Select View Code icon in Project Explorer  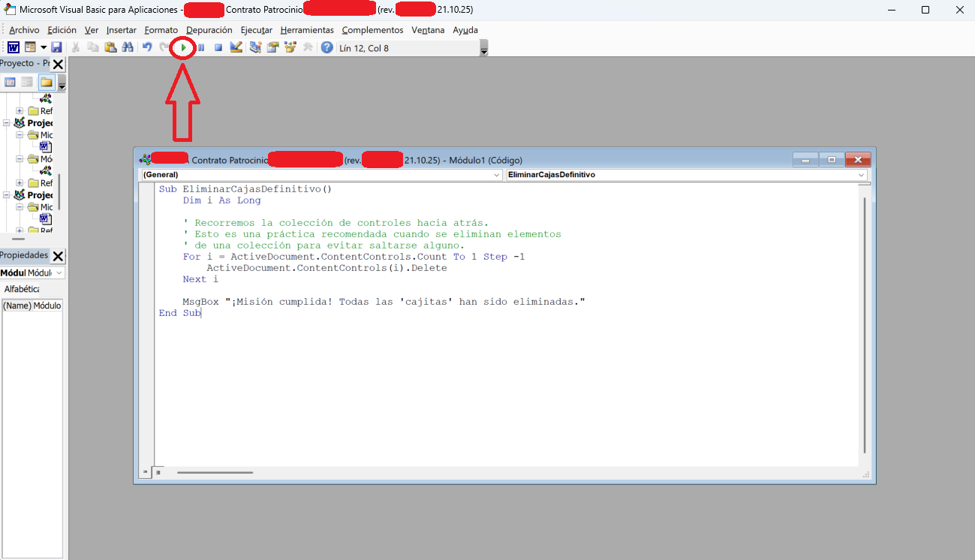point(10,83)
